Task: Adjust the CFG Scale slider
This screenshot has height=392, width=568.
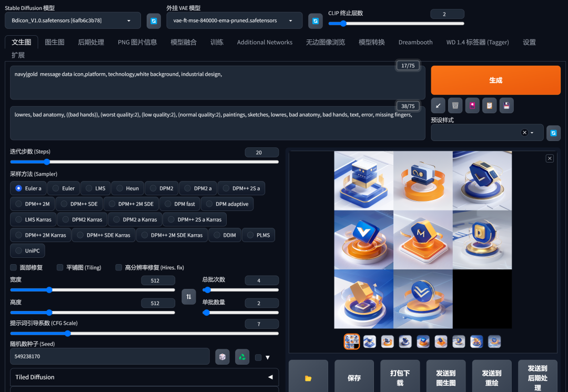Action: coord(144,333)
